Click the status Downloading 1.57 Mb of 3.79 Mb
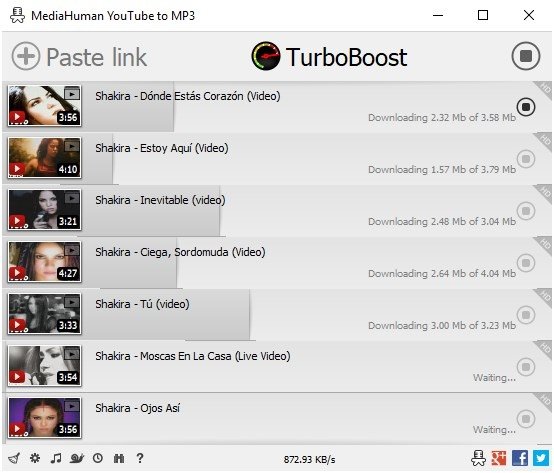This screenshot has height=473, width=554. (442, 170)
